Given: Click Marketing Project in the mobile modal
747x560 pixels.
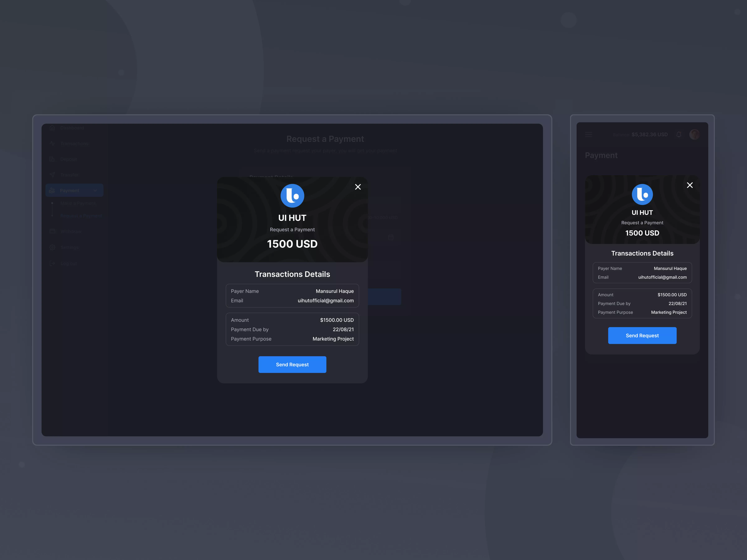Looking at the screenshot, I should coord(669,312).
